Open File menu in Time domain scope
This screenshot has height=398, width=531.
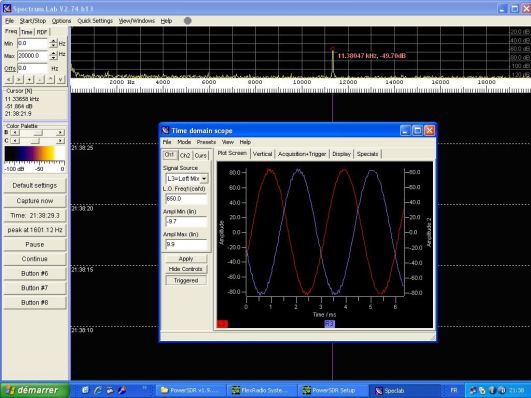coord(167,142)
